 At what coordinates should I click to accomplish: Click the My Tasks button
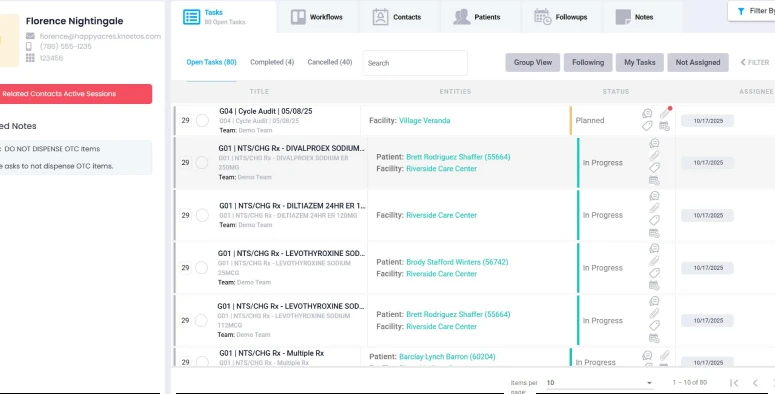click(x=640, y=62)
